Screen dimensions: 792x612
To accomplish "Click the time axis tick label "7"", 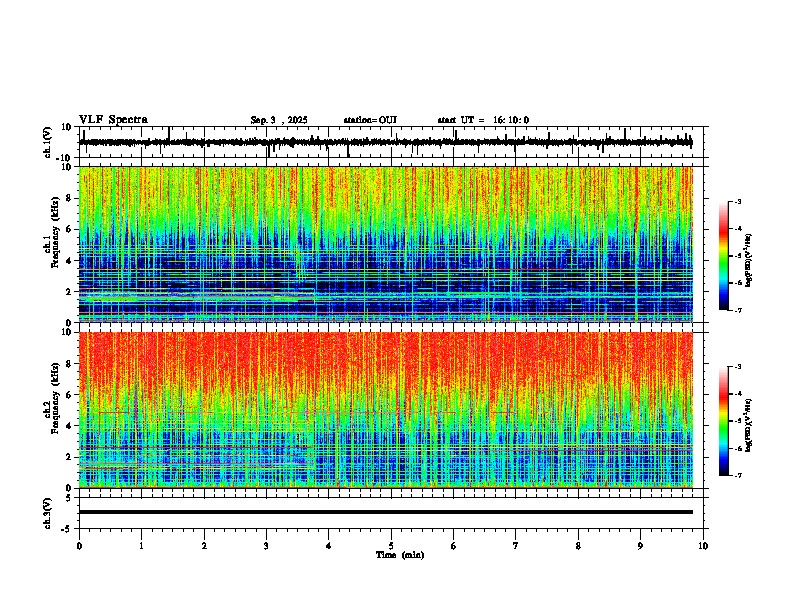I will [x=516, y=546].
